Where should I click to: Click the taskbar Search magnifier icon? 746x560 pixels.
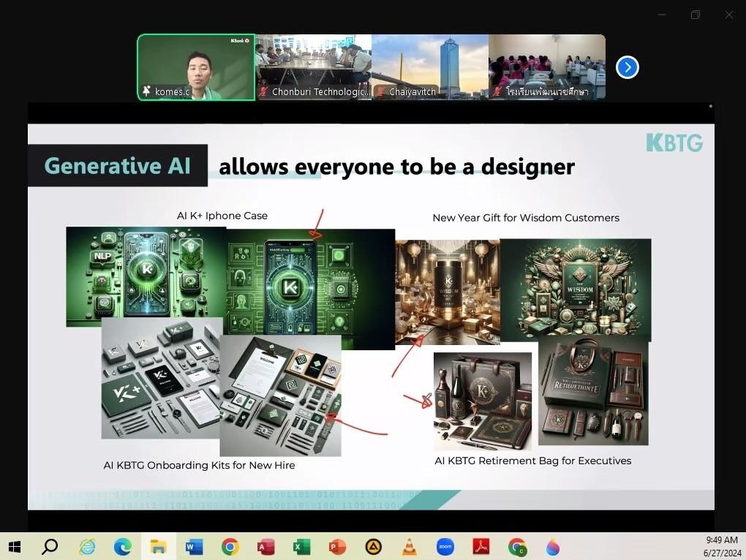point(50,546)
